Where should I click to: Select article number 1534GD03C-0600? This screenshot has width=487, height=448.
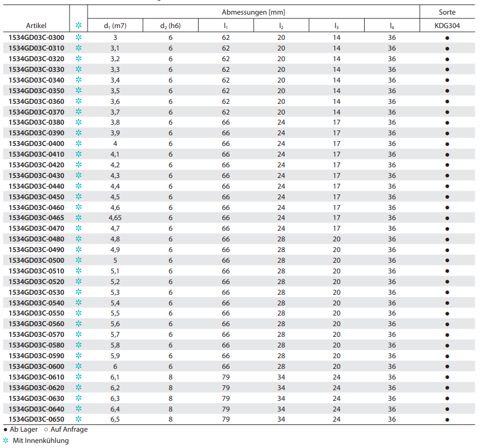pos(36,367)
